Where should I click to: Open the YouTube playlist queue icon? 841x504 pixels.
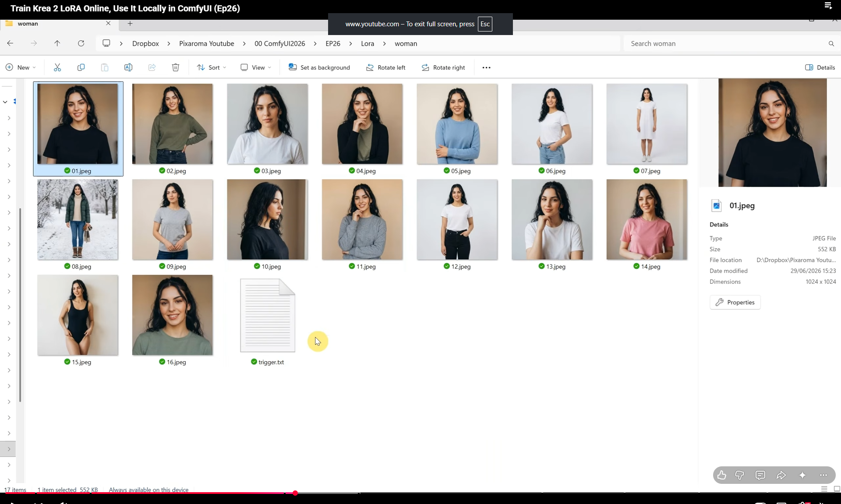pos(828,6)
